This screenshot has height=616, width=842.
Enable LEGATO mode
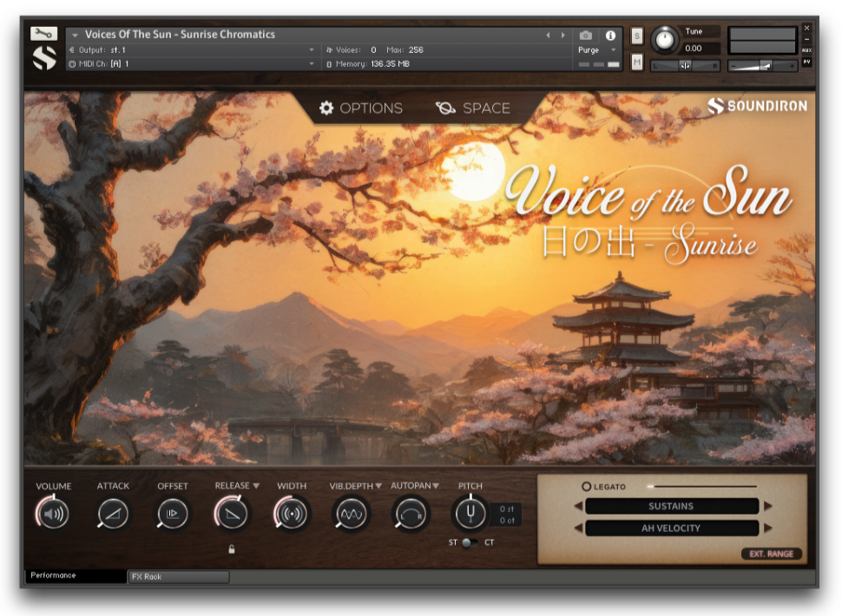pyautogui.click(x=588, y=486)
